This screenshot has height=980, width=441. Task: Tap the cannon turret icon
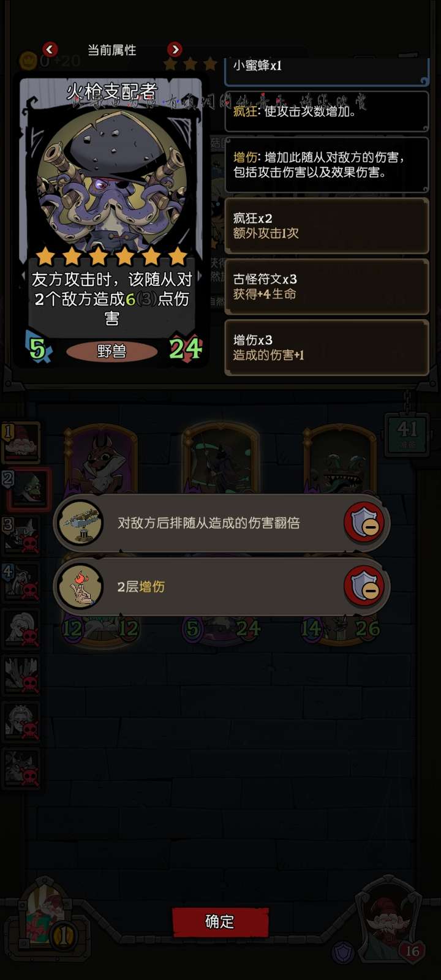point(80,523)
